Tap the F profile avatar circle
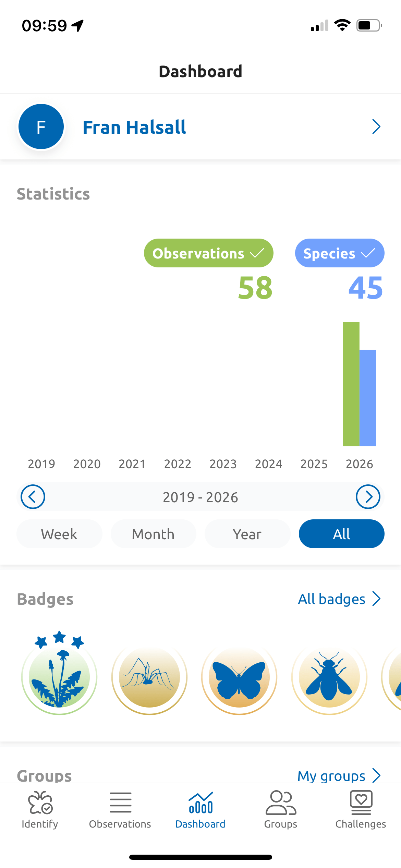Image resolution: width=401 pixels, height=868 pixels. click(41, 126)
